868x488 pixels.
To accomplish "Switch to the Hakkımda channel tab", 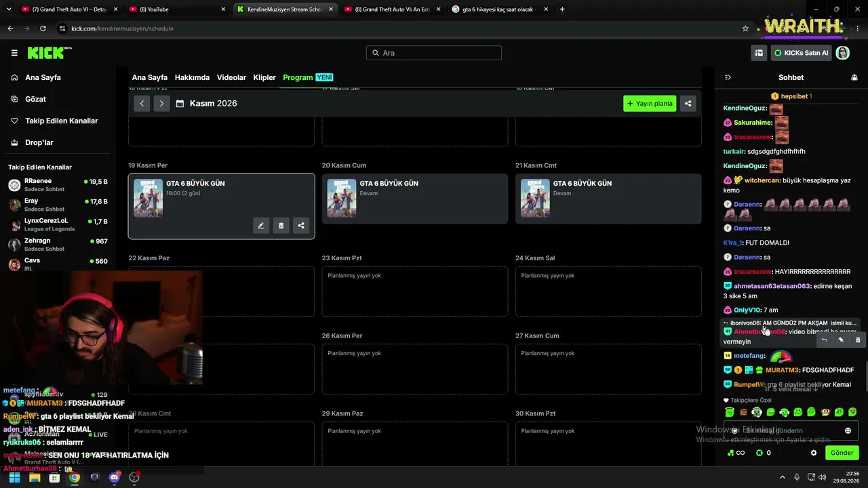I will [x=192, y=77].
